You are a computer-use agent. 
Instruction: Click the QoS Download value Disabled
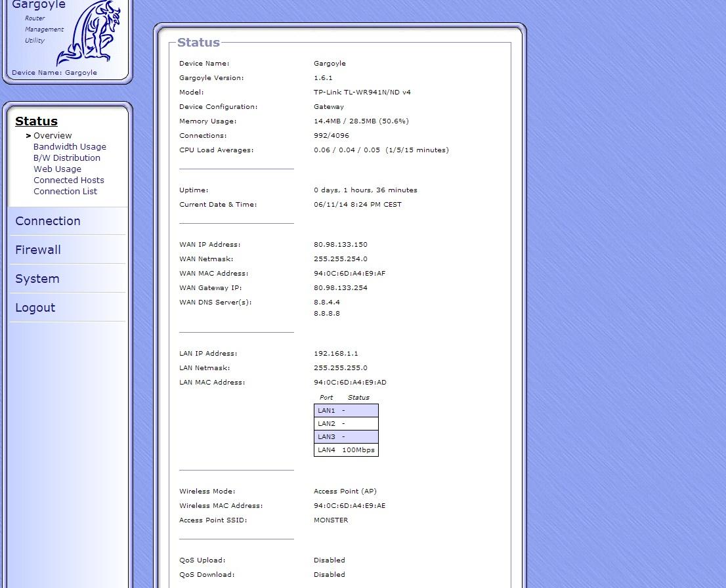point(330,575)
